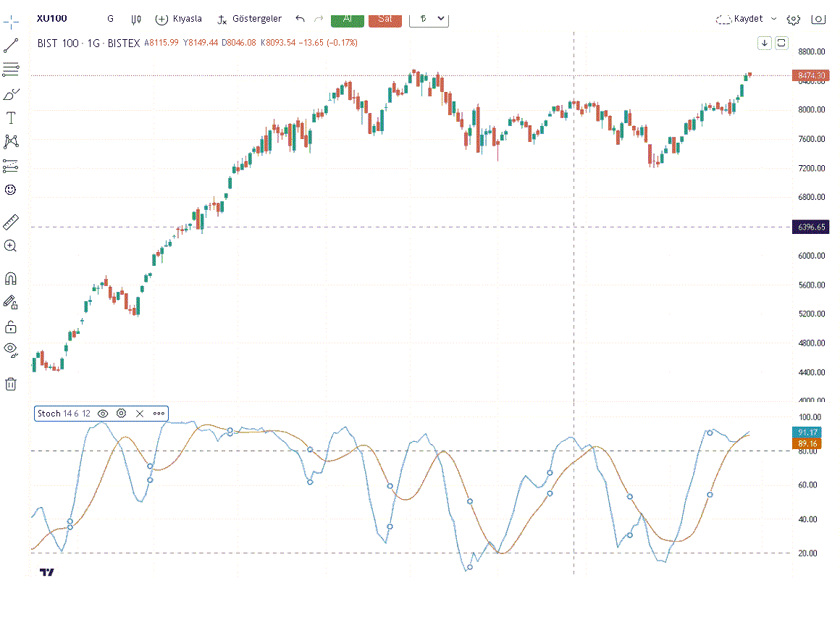Viewport: 840px width, 628px height.
Task: Open the candle chart style menu
Action: [136, 20]
